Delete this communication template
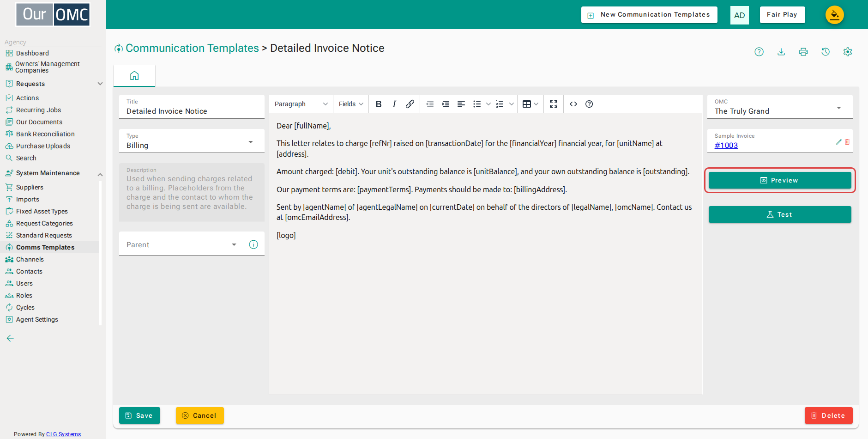 pyautogui.click(x=828, y=415)
